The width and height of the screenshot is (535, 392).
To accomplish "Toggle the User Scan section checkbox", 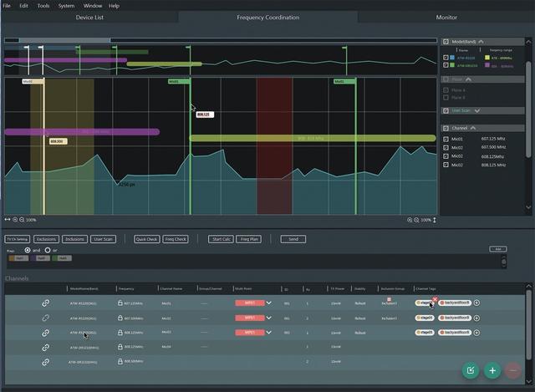I will [x=446, y=110].
